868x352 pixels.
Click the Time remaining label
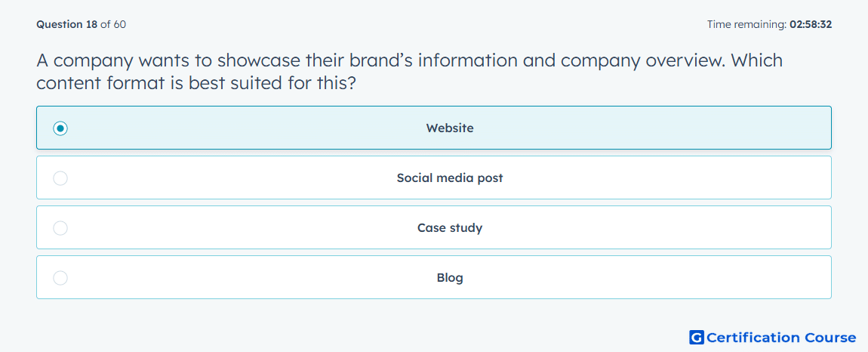click(x=747, y=24)
